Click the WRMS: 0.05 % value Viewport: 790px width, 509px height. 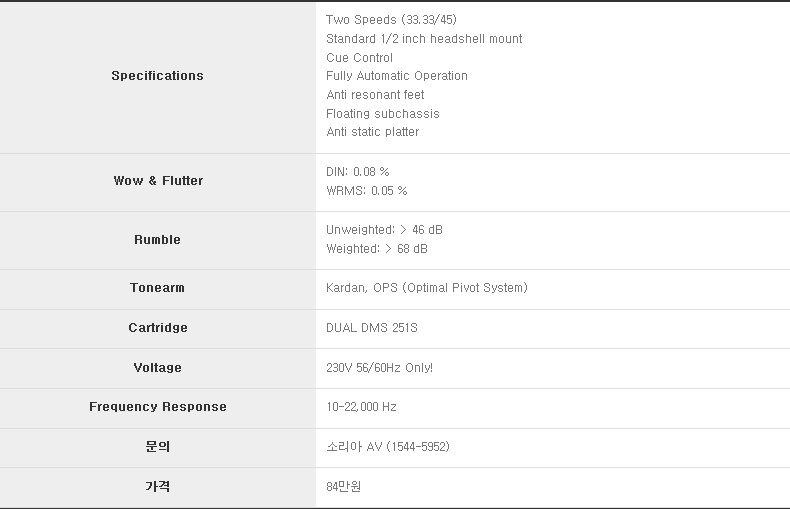(x=366, y=191)
